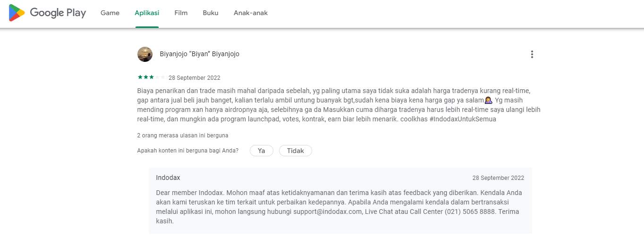
Task: Open the Anak-anak tab
Action: tap(251, 13)
